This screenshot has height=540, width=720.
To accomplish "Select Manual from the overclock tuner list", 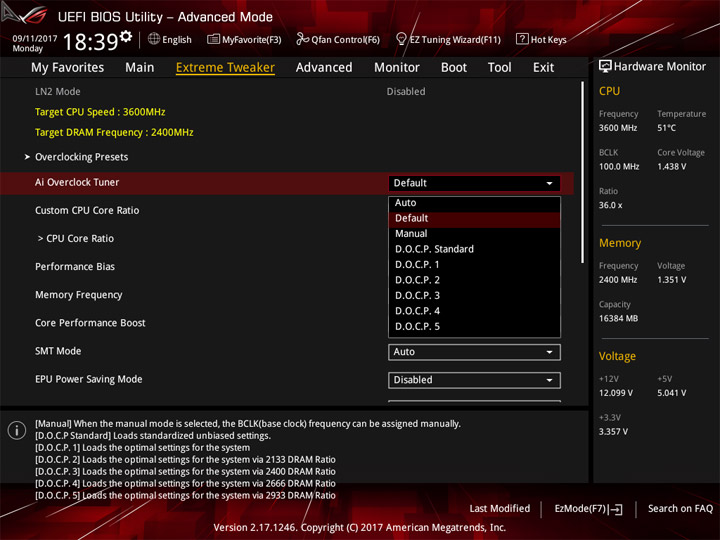I will click(474, 234).
